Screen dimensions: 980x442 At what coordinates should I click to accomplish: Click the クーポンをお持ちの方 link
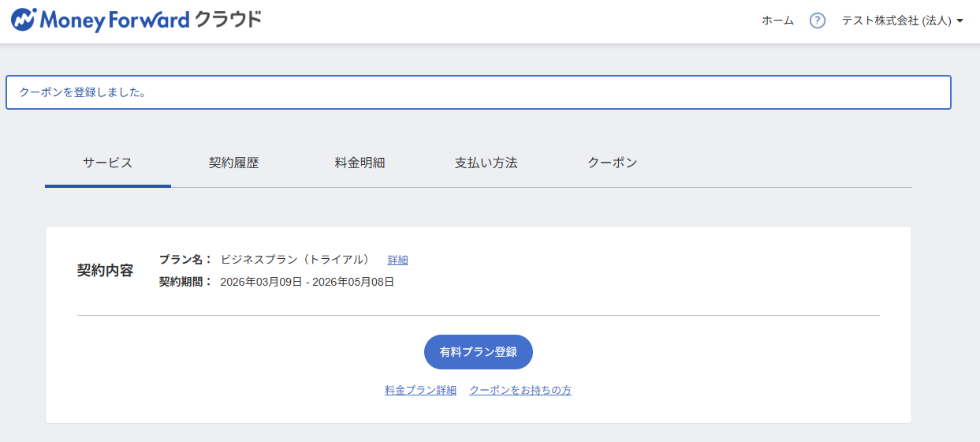520,390
